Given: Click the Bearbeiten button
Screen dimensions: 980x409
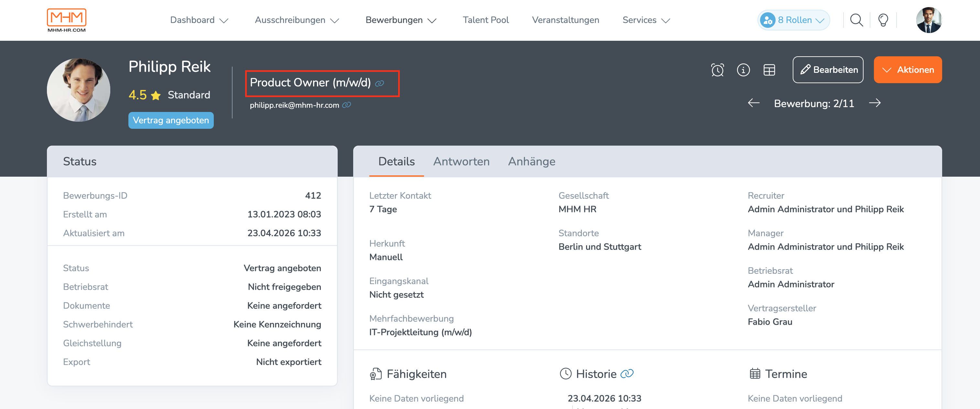Looking at the screenshot, I should 828,70.
